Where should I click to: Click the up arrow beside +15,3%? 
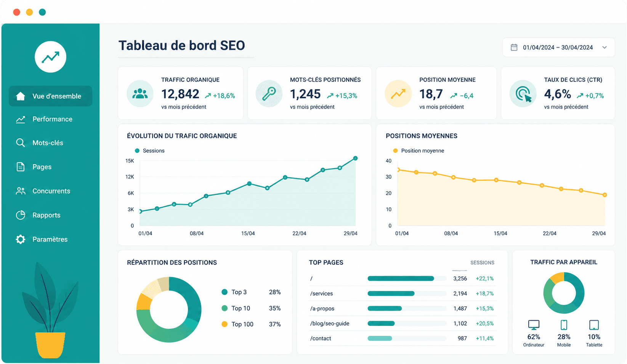[x=330, y=96]
